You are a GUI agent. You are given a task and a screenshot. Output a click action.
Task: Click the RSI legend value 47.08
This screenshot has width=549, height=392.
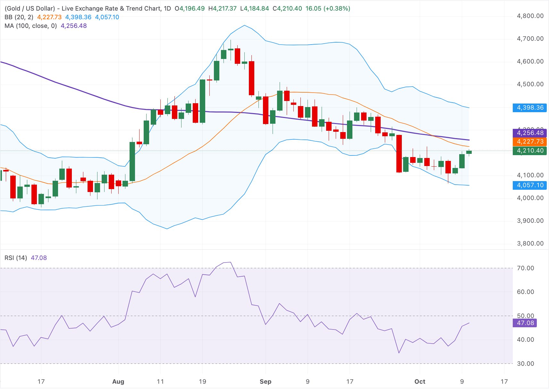[x=39, y=258]
